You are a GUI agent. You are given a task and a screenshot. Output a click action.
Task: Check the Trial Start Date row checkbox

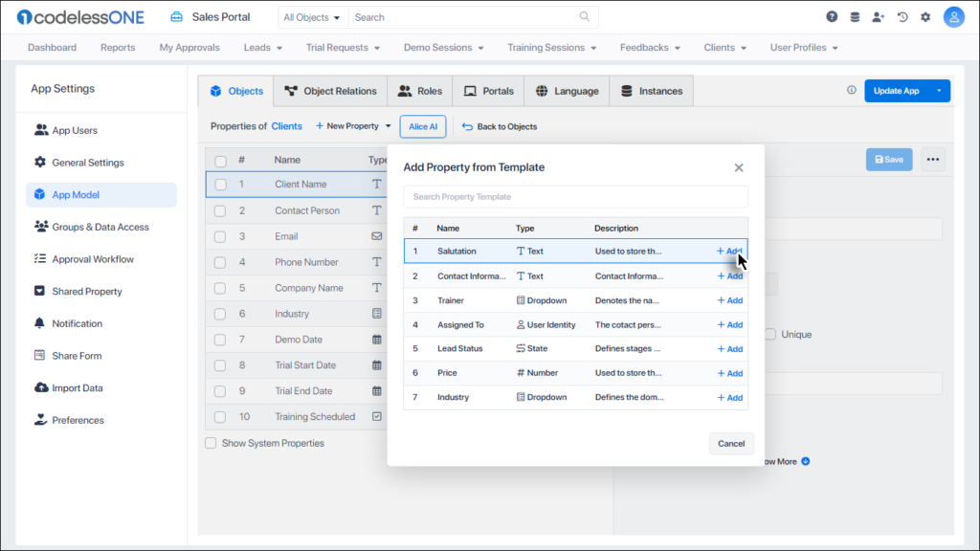pyautogui.click(x=220, y=365)
